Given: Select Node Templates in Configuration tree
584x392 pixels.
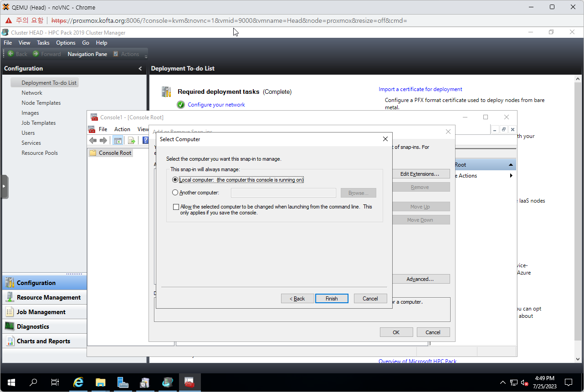Looking at the screenshot, I should pyautogui.click(x=41, y=103).
